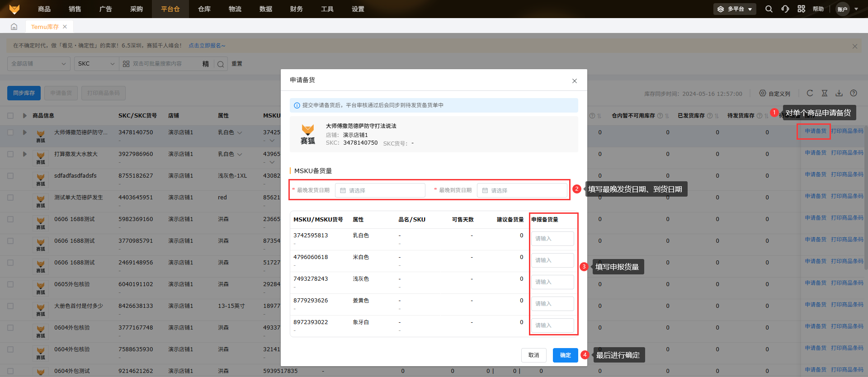Click the product image in the 申请备货 dialog
Viewport: 868px width, 377px height.
(308, 134)
